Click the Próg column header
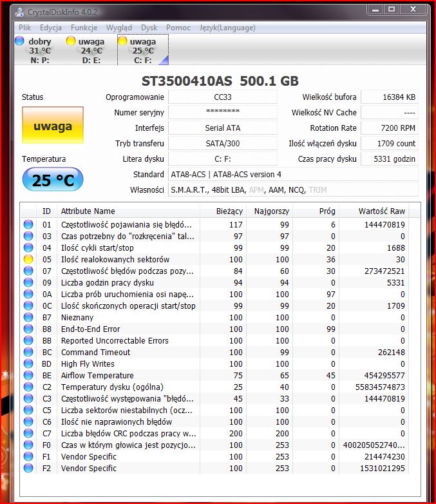Viewport: 436px width, 504px height. [316, 211]
